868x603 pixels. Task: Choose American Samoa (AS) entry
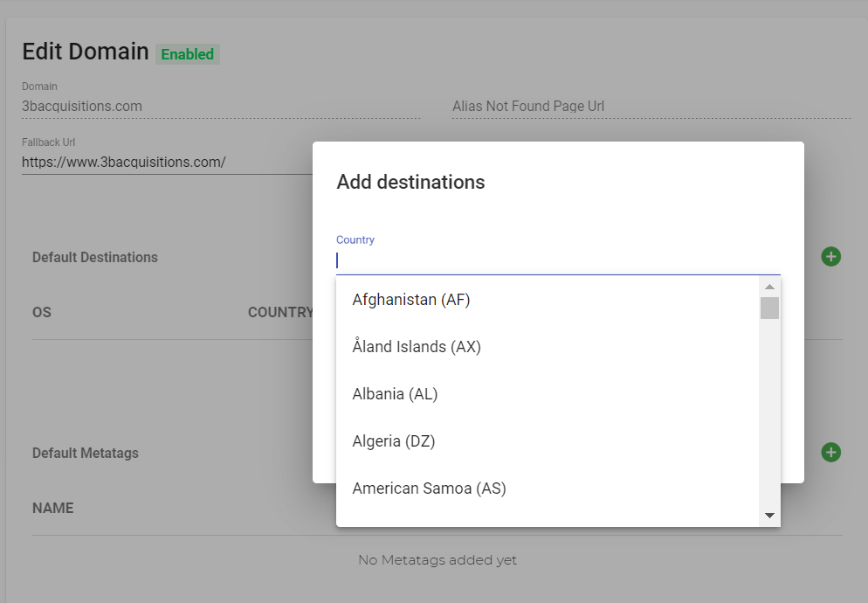[547, 489]
